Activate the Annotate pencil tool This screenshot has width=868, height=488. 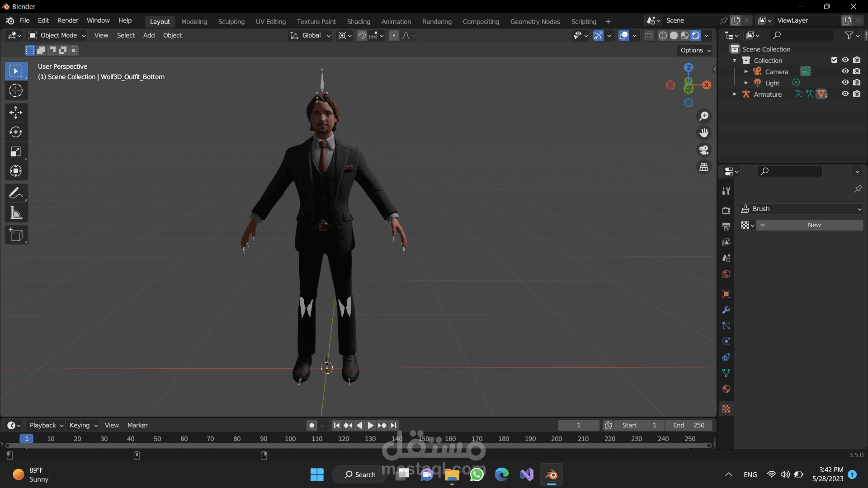point(16,193)
